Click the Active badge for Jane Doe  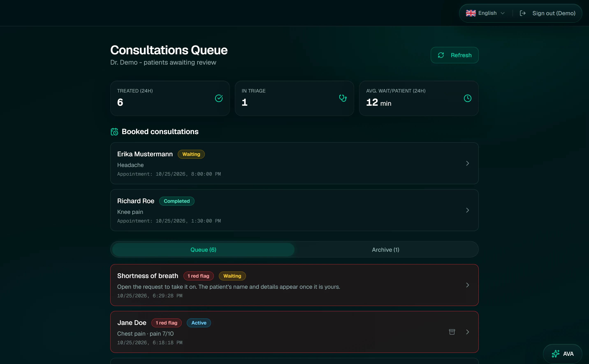coord(199,323)
